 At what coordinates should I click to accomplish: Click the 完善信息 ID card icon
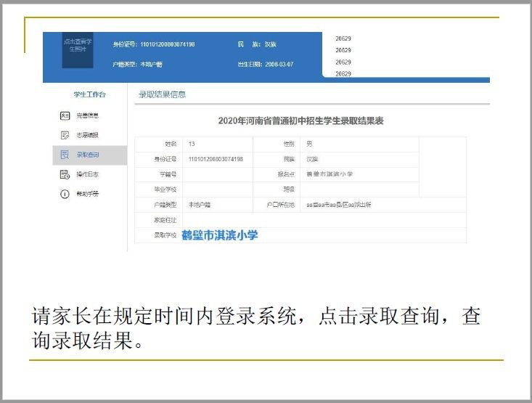pyautogui.click(x=64, y=115)
